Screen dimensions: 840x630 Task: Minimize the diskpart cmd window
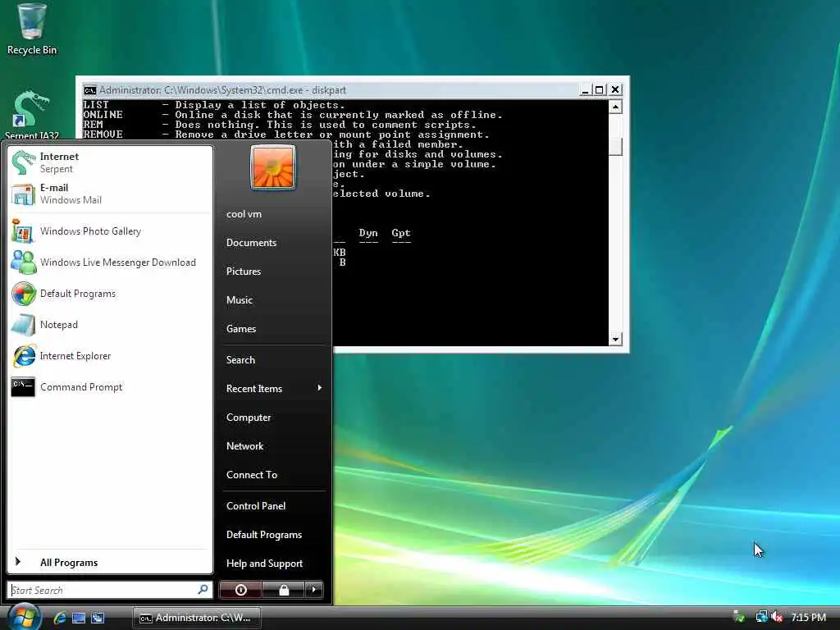coord(585,90)
